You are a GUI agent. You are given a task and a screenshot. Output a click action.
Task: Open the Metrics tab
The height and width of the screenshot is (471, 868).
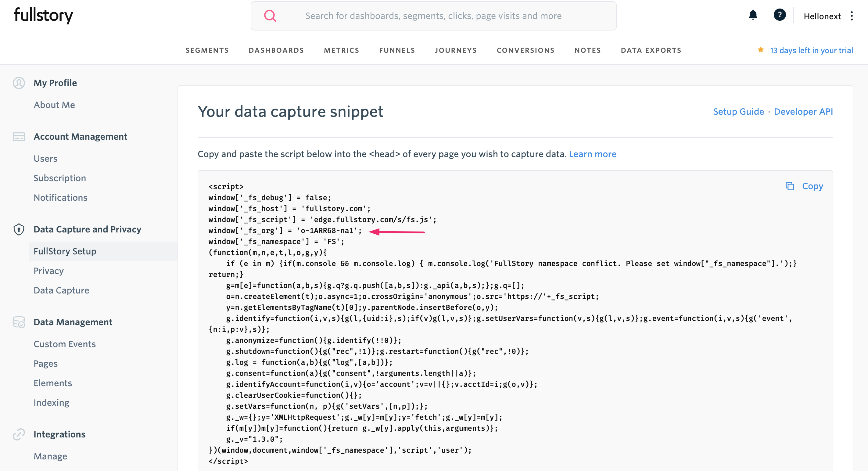[x=341, y=50]
